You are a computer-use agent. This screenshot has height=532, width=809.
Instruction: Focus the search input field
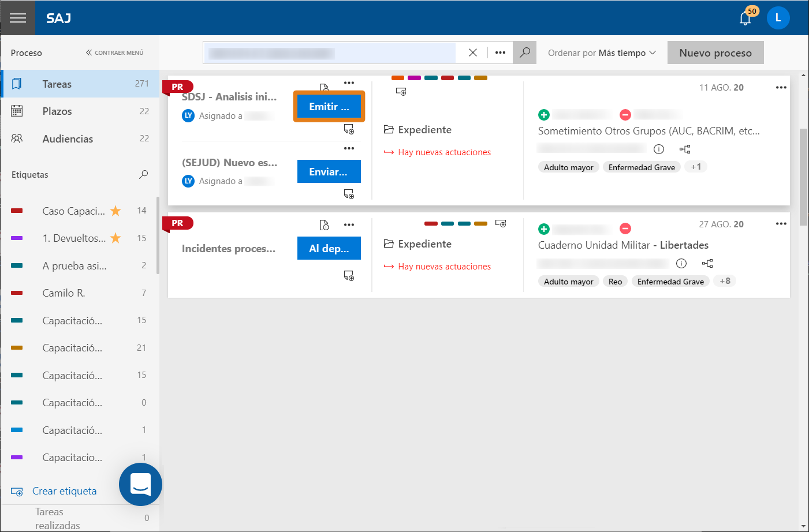pyautogui.click(x=330, y=53)
